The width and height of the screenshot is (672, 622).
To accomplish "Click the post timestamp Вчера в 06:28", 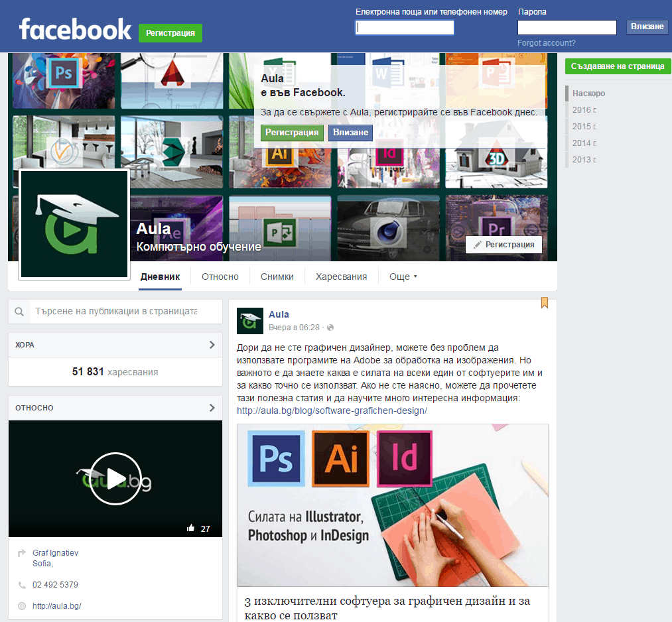I will (294, 328).
